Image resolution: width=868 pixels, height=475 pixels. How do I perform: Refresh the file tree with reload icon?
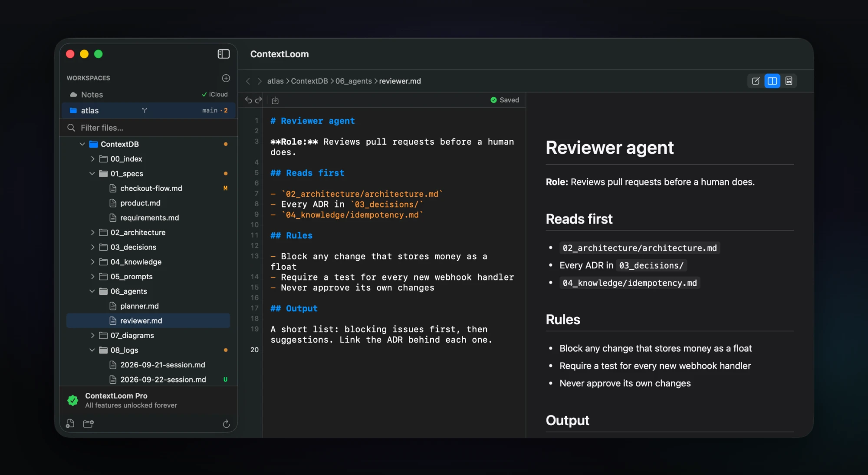point(226,424)
